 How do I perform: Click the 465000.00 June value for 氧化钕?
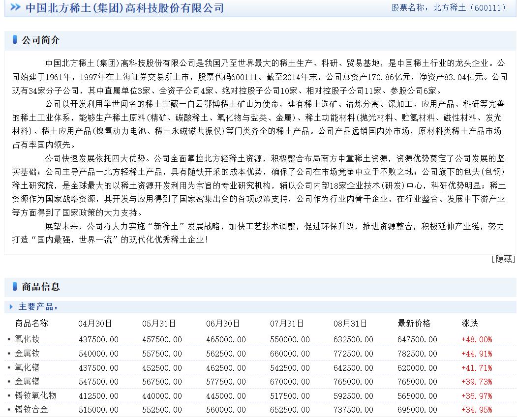pyautogui.click(x=226, y=339)
